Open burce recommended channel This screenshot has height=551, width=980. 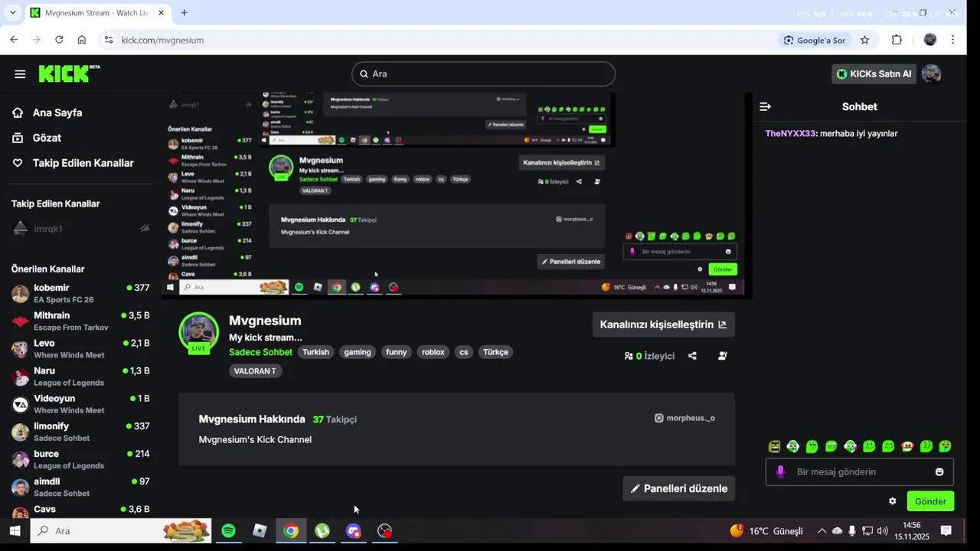coord(80,459)
